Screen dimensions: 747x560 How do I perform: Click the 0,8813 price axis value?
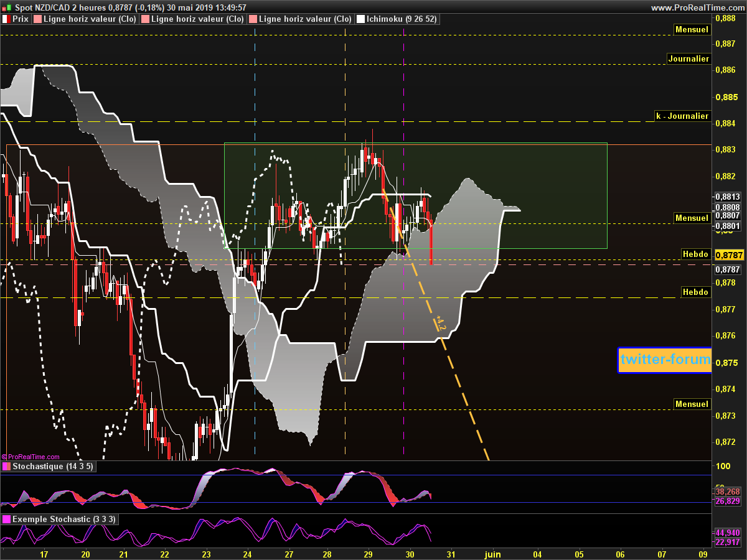click(x=728, y=197)
